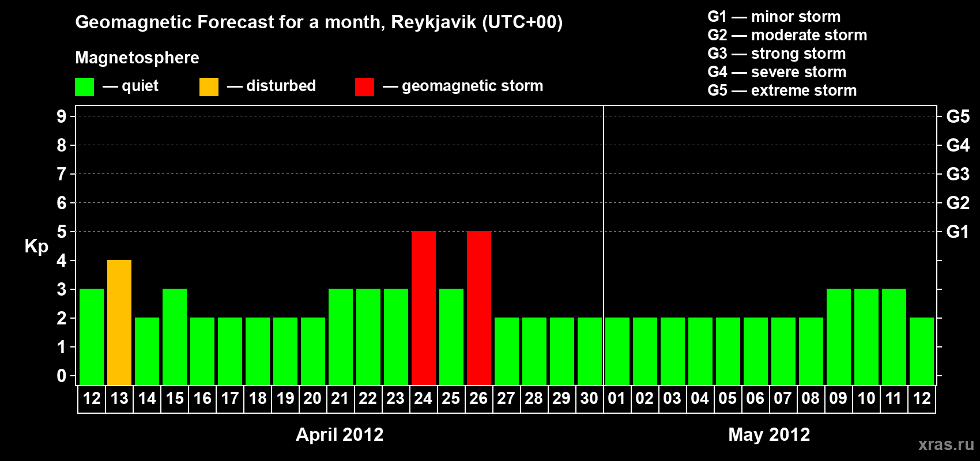Click the date label 17 on the axis

[230, 398]
